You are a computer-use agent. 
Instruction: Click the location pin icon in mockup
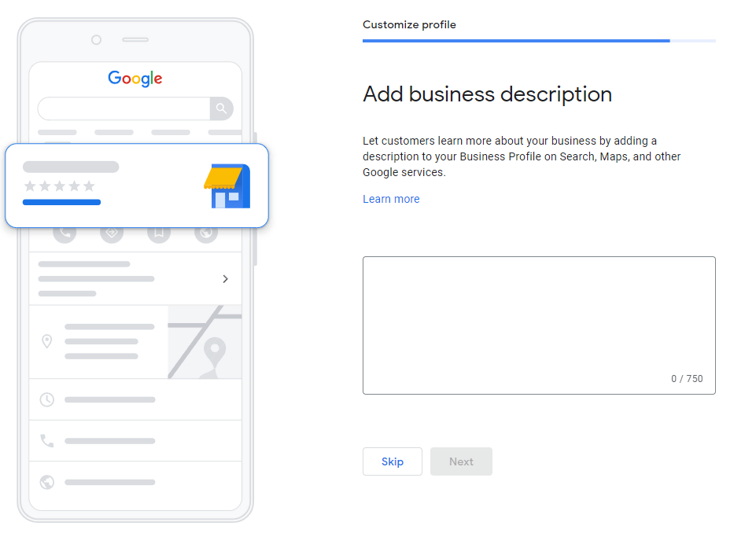[x=46, y=342]
